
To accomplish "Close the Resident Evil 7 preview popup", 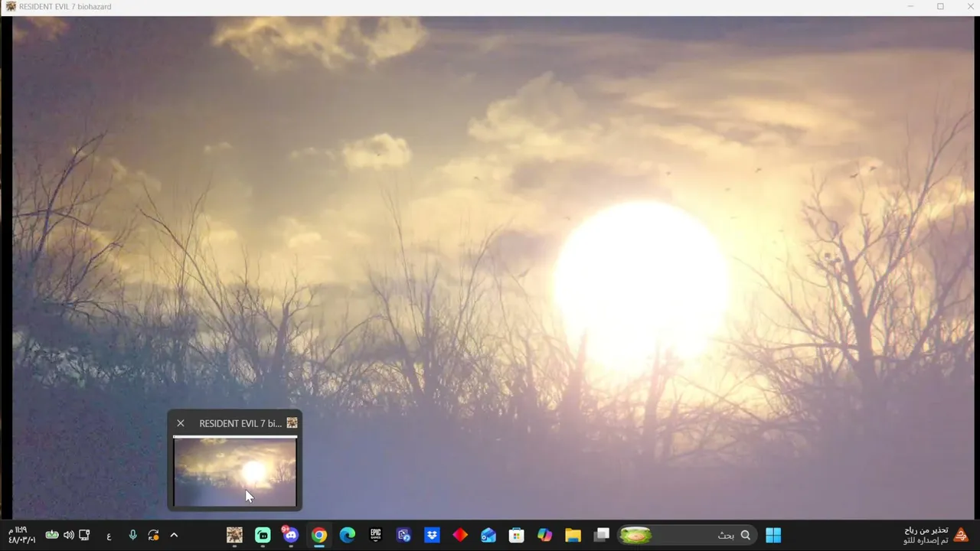I will [x=181, y=423].
